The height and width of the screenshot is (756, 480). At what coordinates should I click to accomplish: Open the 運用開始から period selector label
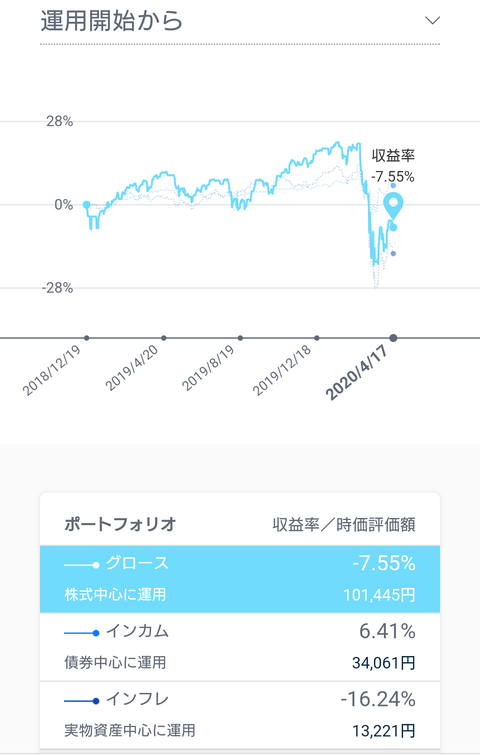[111, 21]
